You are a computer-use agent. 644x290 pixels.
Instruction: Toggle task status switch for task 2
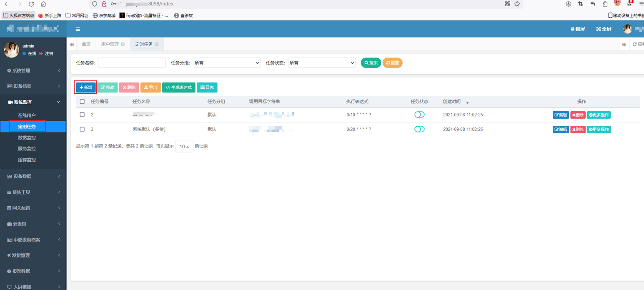pos(419,115)
